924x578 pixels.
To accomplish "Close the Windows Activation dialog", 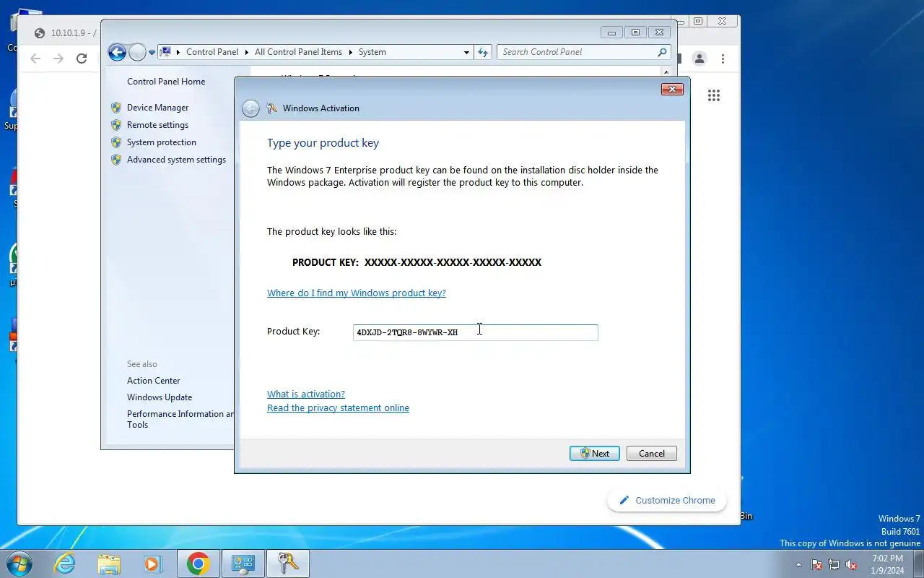I will click(672, 89).
